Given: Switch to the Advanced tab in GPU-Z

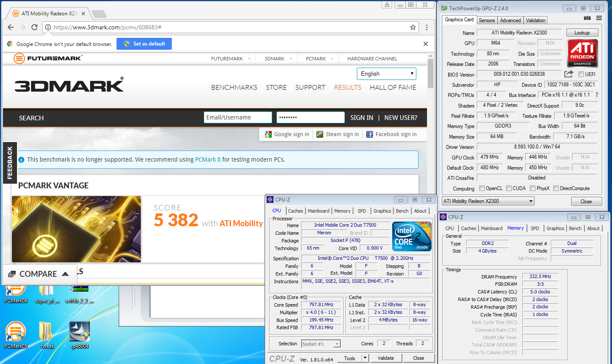Looking at the screenshot, I should (510, 20).
